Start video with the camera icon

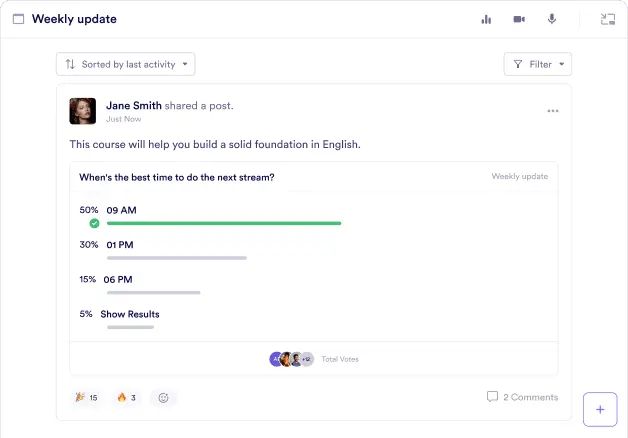tap(519, 19)
